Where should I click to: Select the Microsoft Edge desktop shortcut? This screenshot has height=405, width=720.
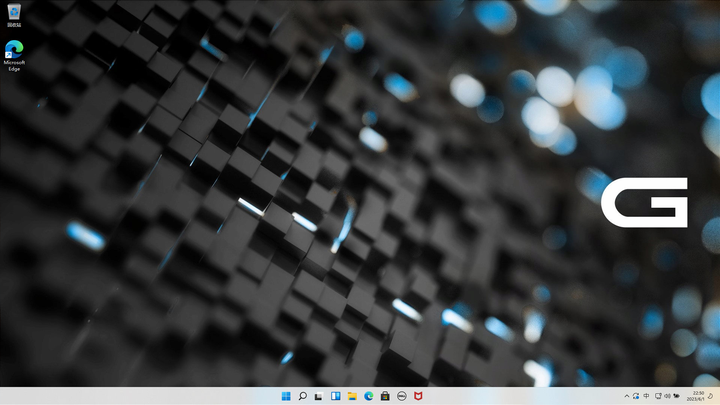coord(14,50)
